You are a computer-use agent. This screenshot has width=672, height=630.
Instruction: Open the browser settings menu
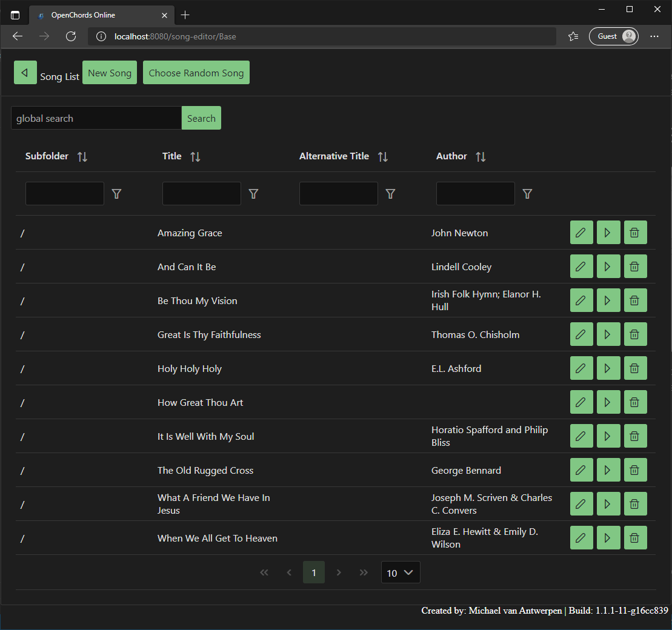[x=654, y=36]
